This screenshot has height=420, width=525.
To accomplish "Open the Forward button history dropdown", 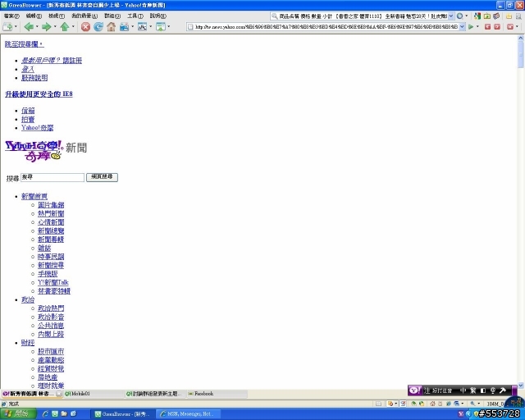I will coord(55,27).
